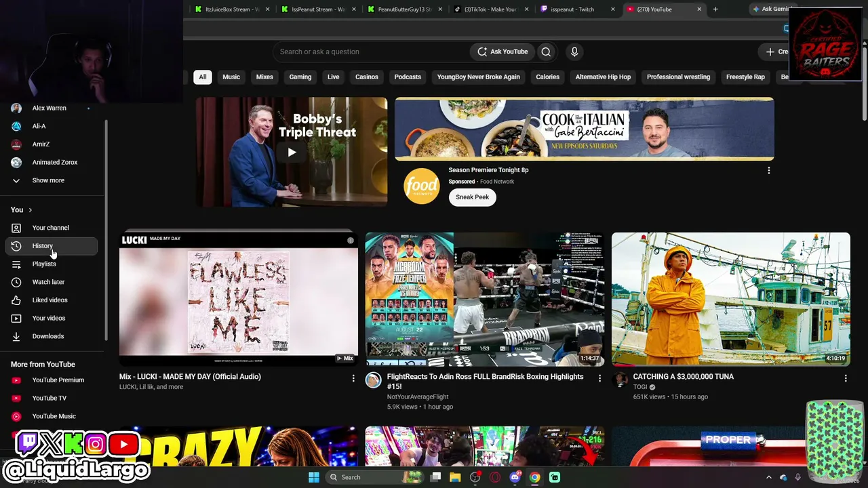Show hidden system tray icons
The width and height of the screenshot is (868, 488).
point(768,477)
